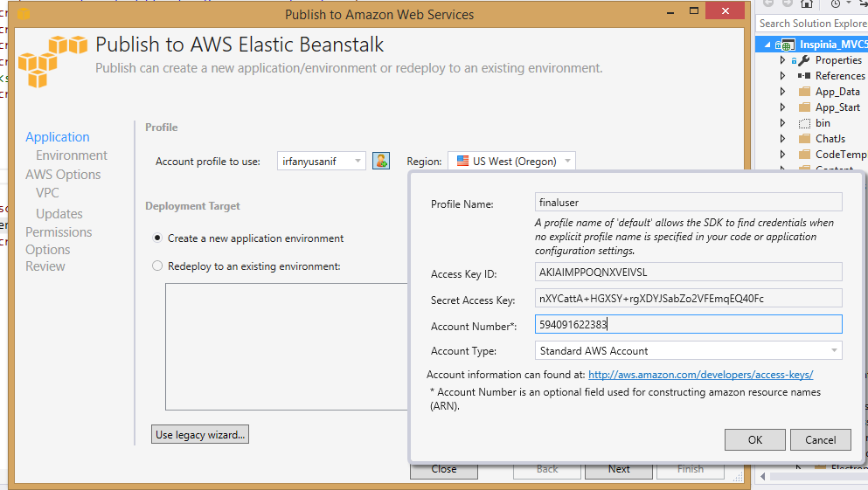Select the Properties tree item
Viewport: 868px width, 490px height.
point(838,59)
